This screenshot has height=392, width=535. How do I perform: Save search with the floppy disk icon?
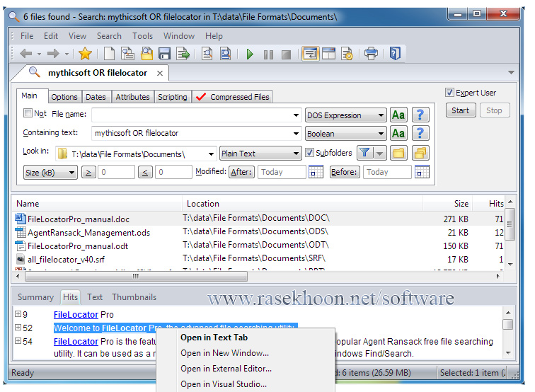[x=164, y=54]
